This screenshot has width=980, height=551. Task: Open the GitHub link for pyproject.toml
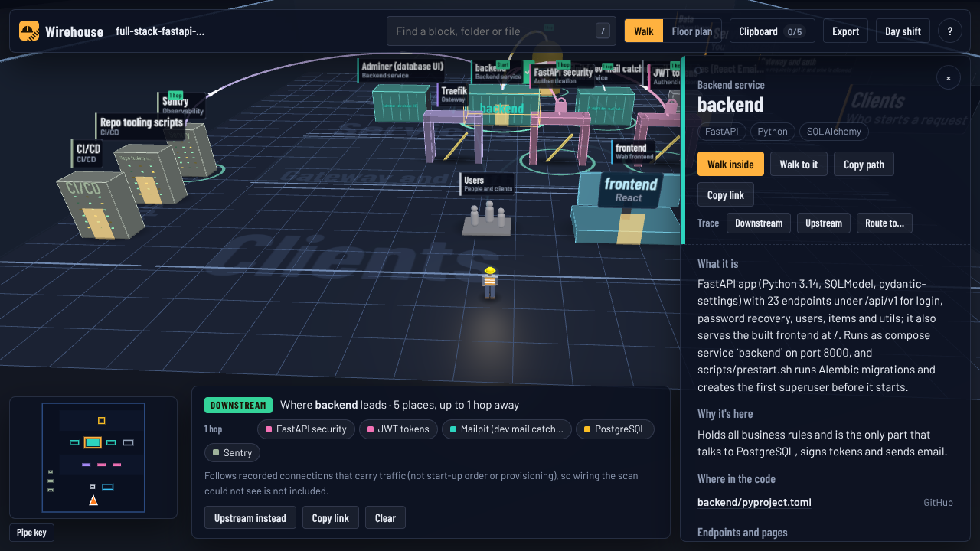click(938, 503)
